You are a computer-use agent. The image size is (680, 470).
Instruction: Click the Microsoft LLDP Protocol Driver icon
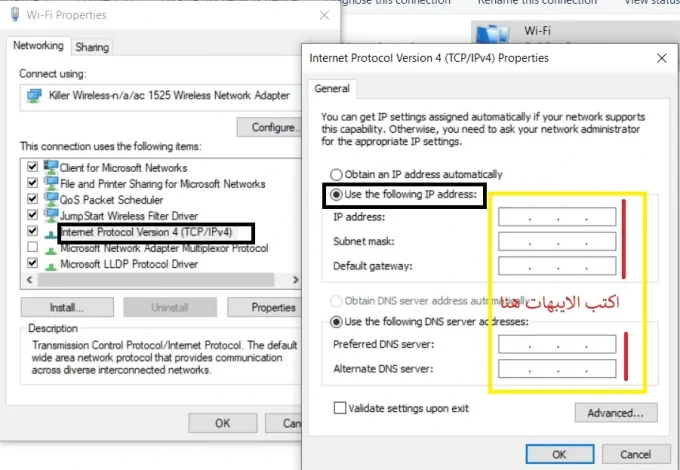point(50,263)
